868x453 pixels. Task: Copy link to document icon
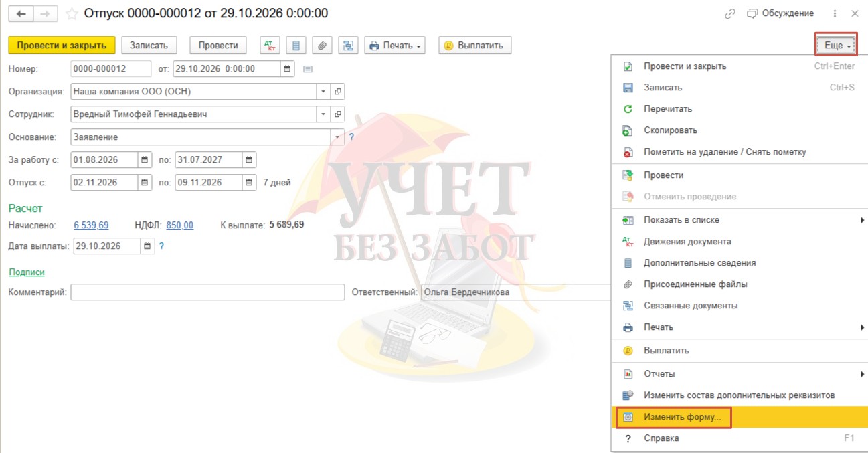(730, 13)
